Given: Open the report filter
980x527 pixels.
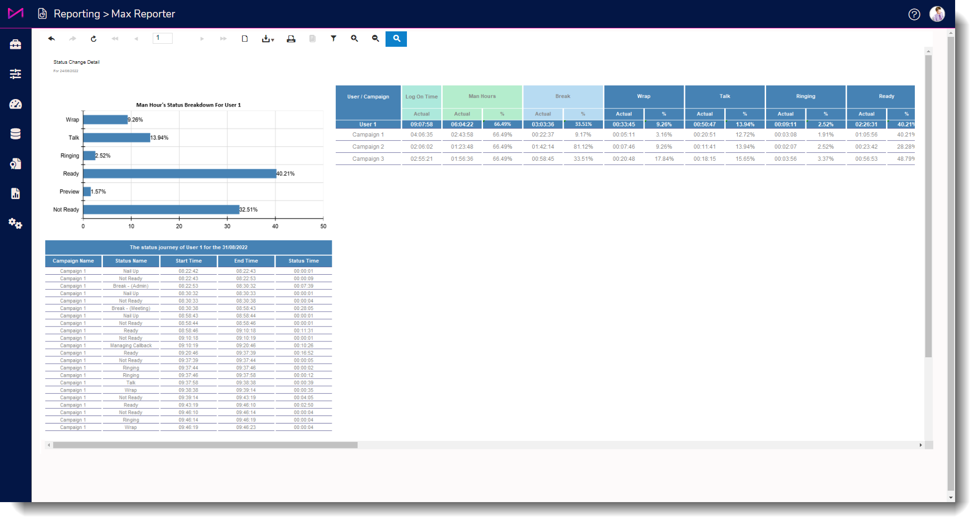Looking at the screenshot, I should [x=334, y=39].
